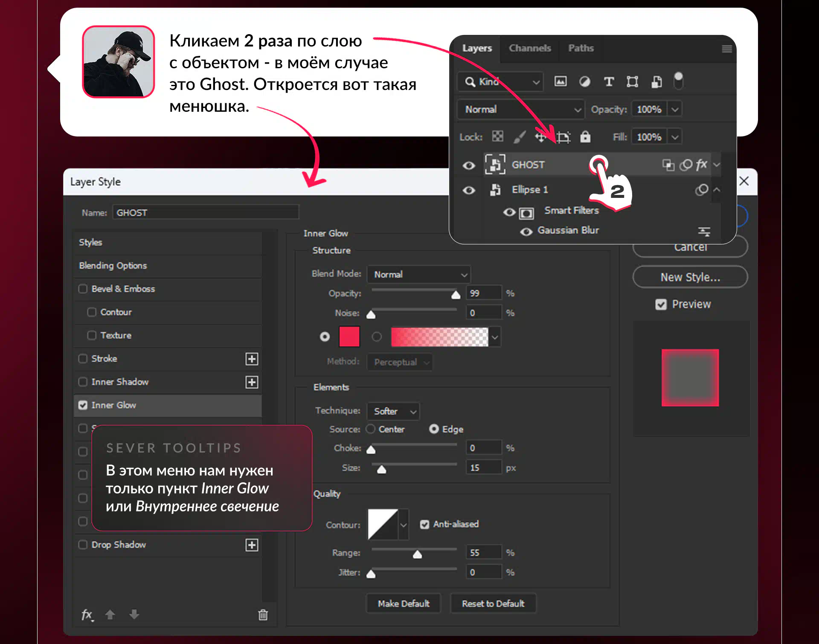This screenshot has width=819, height=644.
Task: Uncheck the Preview checkbox
Action: 661,305
